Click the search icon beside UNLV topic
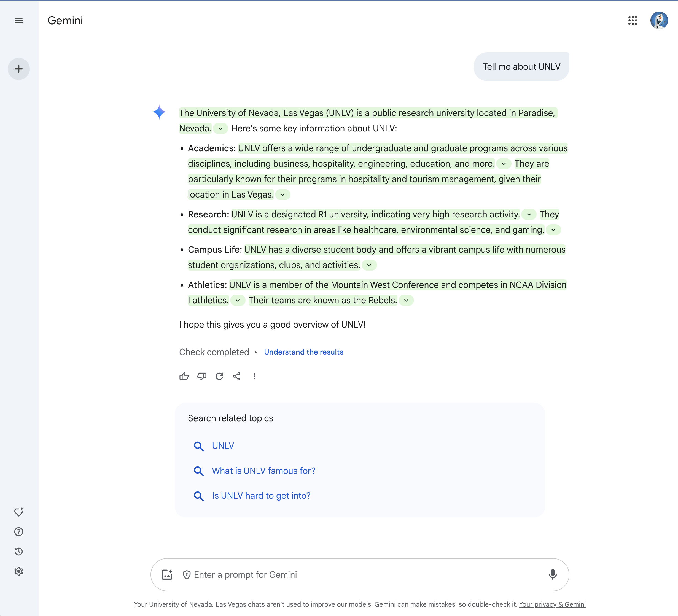Screen dimensions: 678x616 (199, 446)
